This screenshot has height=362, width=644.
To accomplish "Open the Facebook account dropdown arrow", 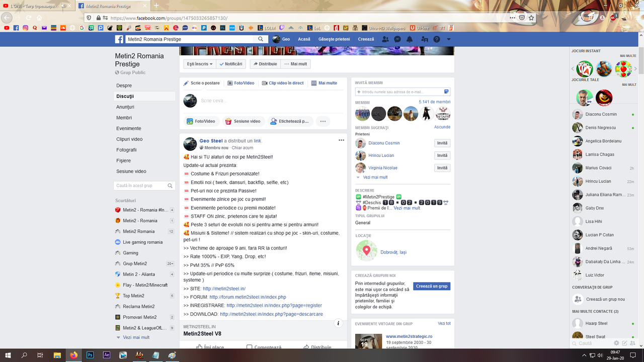I will 449,39.
